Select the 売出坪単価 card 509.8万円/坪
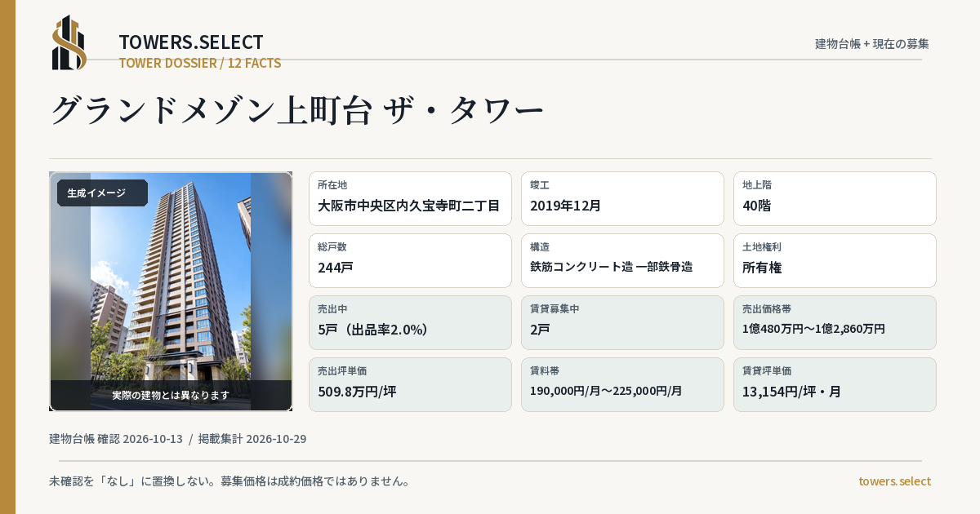Viewport: 980px width, 514px height. [x=410, y=384]
